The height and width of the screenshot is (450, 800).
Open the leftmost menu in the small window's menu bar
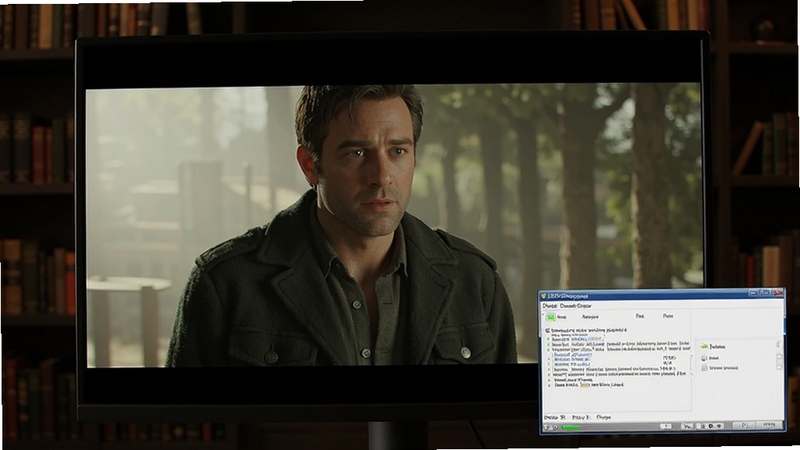click(x=549, y=306)
